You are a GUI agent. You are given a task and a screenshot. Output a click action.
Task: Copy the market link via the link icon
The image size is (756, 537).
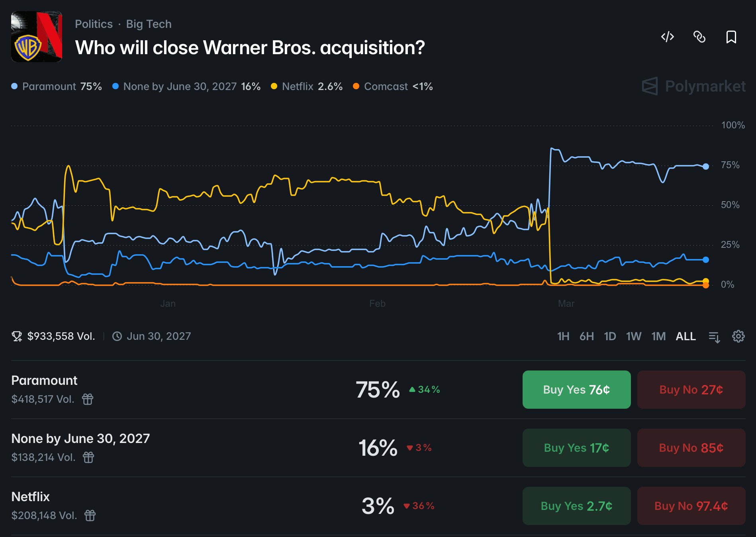coord(699,37)
